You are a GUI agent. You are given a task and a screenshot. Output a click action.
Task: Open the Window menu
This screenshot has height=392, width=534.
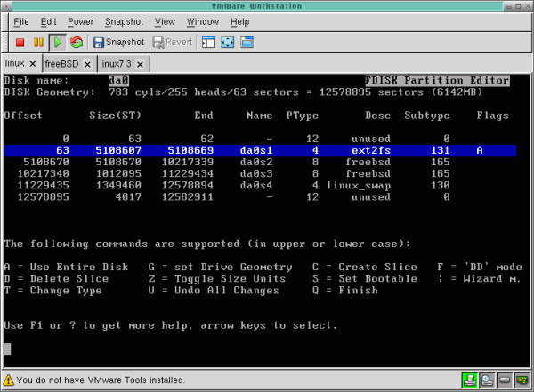pos(203,21)
